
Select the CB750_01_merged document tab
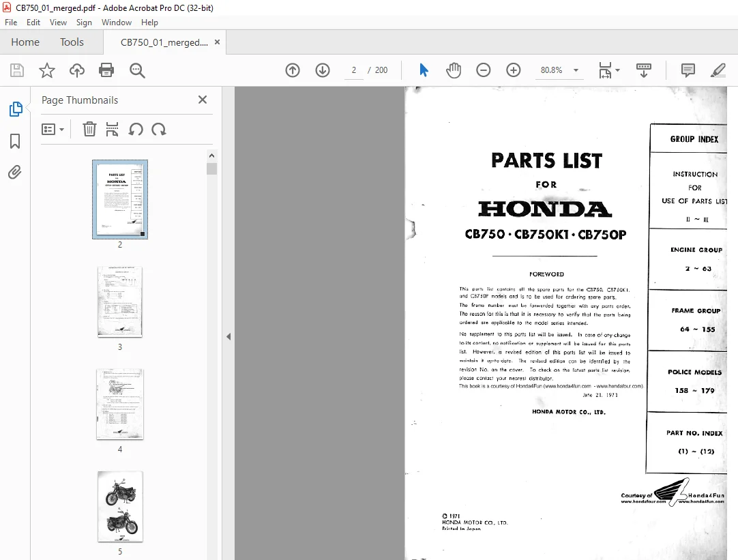(x=164, y=42)
